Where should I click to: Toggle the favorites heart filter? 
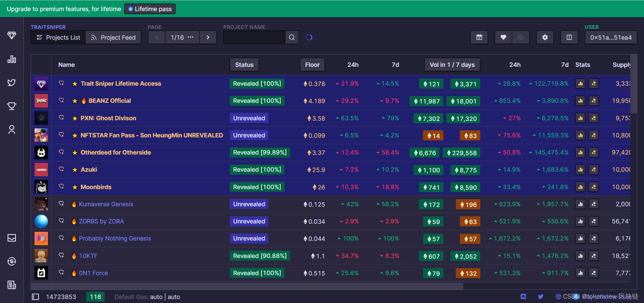(x=503, y=37)
